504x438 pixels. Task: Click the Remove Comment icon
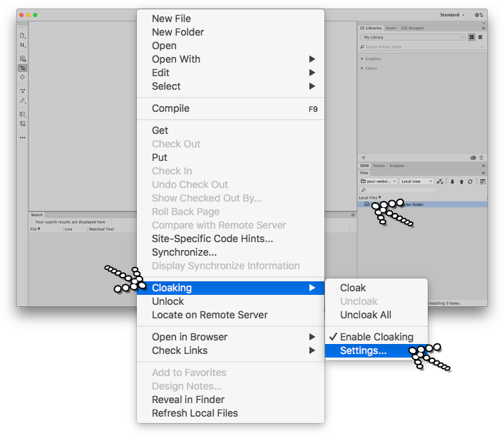click(x=23, y=124)
